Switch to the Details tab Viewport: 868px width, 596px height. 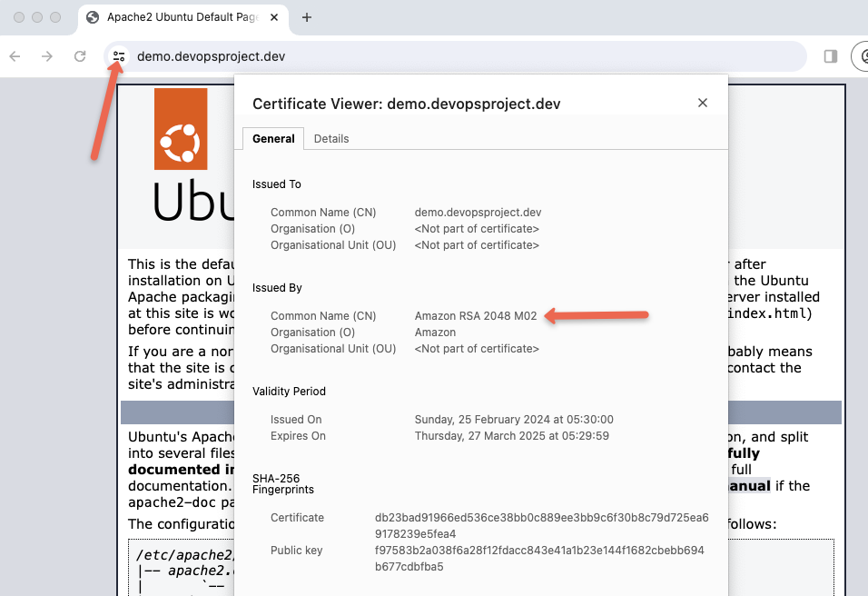331,139
